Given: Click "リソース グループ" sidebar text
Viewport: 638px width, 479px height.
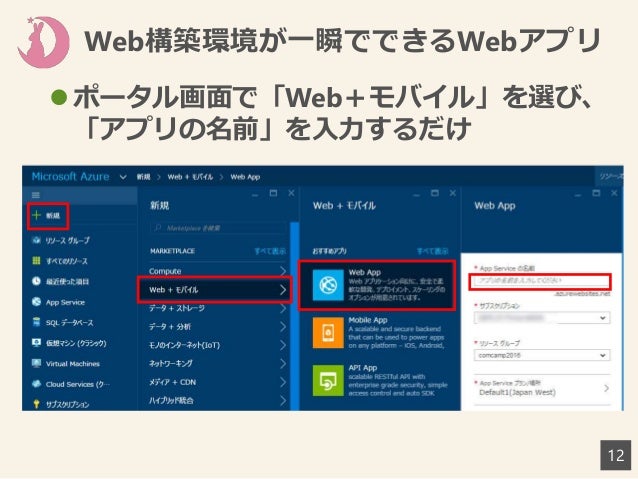Looking at the screenshot, I should [x=68, y=241].
